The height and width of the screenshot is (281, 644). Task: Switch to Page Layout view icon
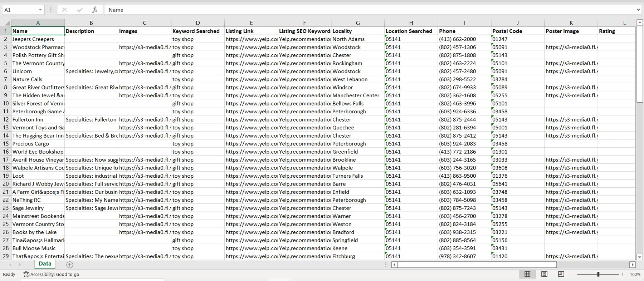point(544,274)
